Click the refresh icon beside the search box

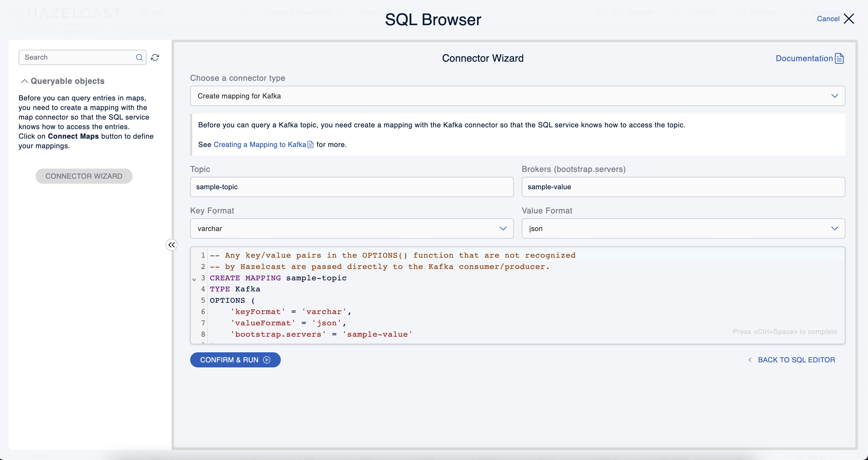tap(155, 57)
